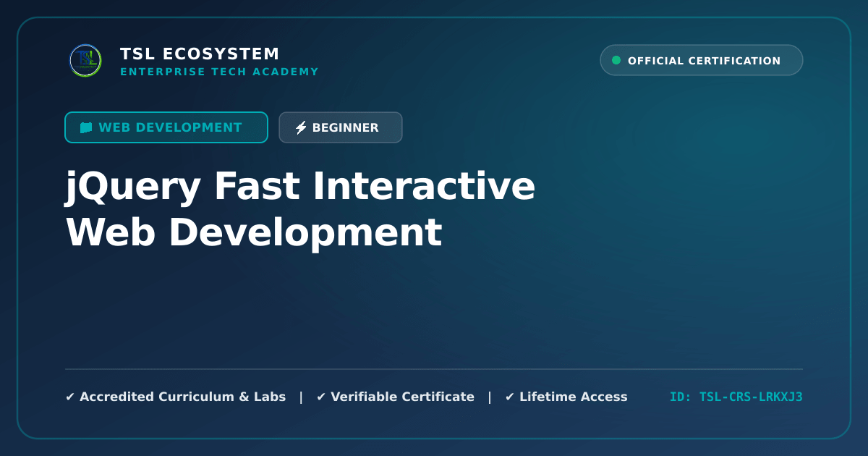Click the ENTERPRISE TECH ACADEMY subtitle

pos(219,72)
